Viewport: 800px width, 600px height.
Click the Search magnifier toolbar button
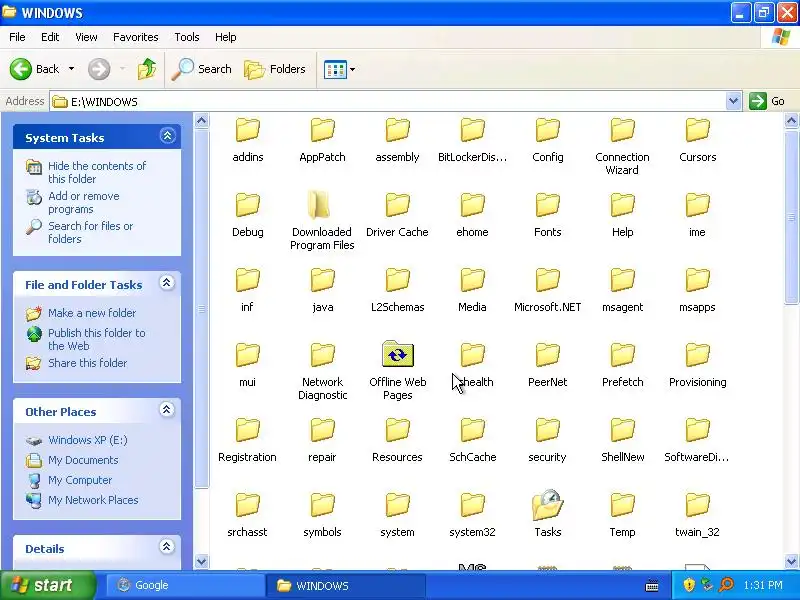click(x=201, y=69)
